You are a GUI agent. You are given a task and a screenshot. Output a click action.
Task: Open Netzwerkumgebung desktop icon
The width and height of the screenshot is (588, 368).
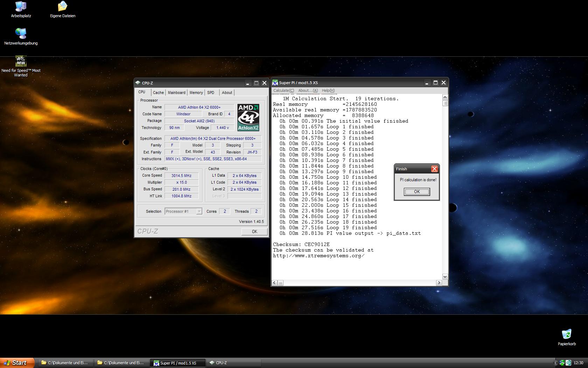(21, 34)
